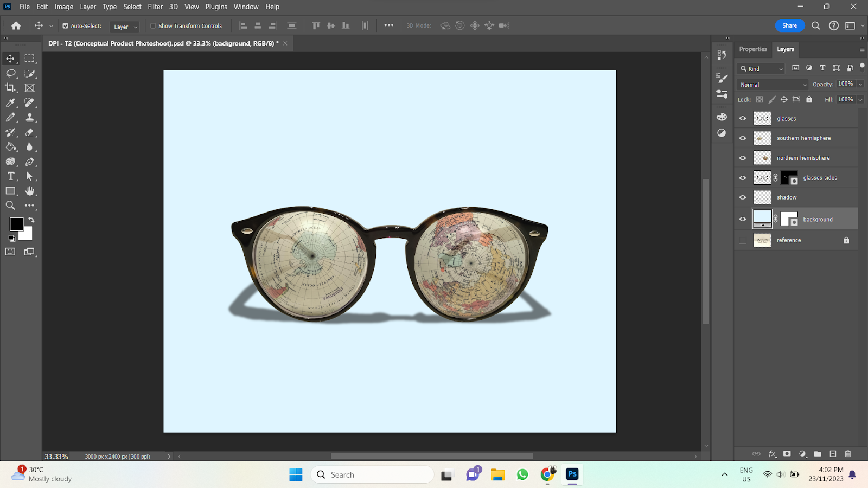Hide the background layer
Viewport: 868px width, 488px height.
pyautogui.click(x=743, y=219)
